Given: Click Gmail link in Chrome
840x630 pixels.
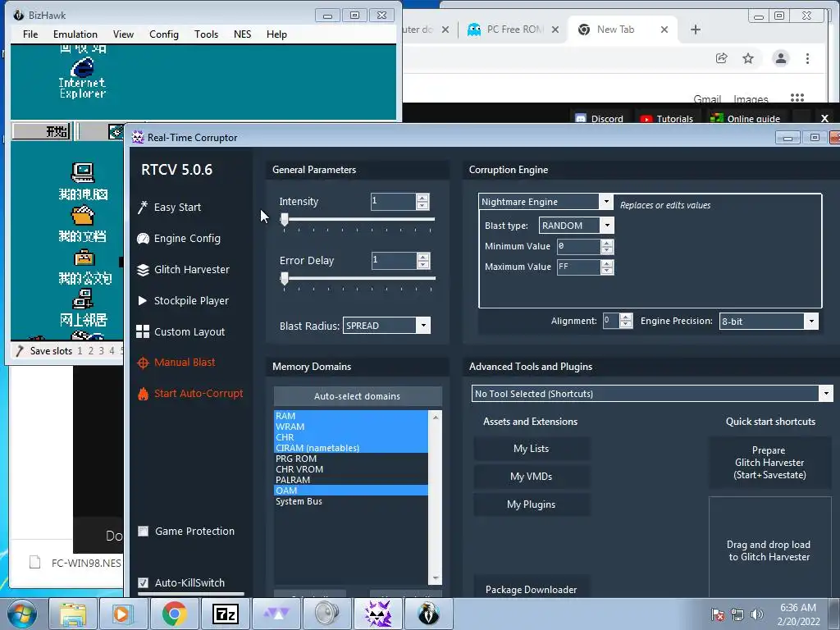Looking at the screenshot, I should point(707,99).
